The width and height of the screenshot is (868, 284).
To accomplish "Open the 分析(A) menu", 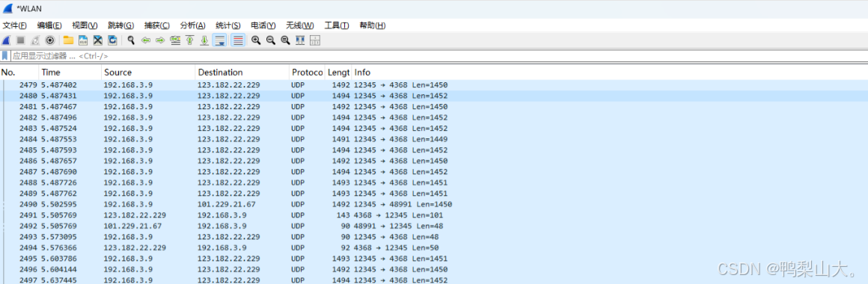I will click(x=192, y=25).
